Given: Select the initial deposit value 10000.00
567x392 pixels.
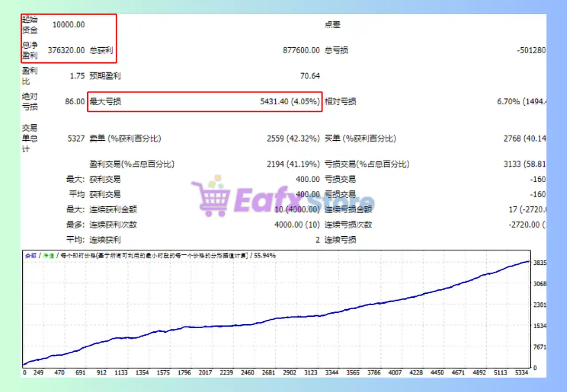Looking at the screenshot, I should pyautogui.click(x=68, y=25).
